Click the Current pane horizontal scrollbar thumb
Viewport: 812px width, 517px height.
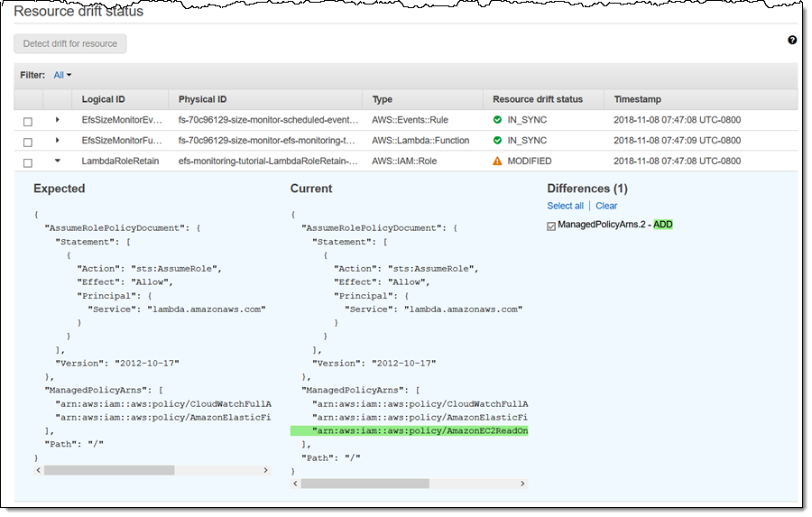point(365,484)
